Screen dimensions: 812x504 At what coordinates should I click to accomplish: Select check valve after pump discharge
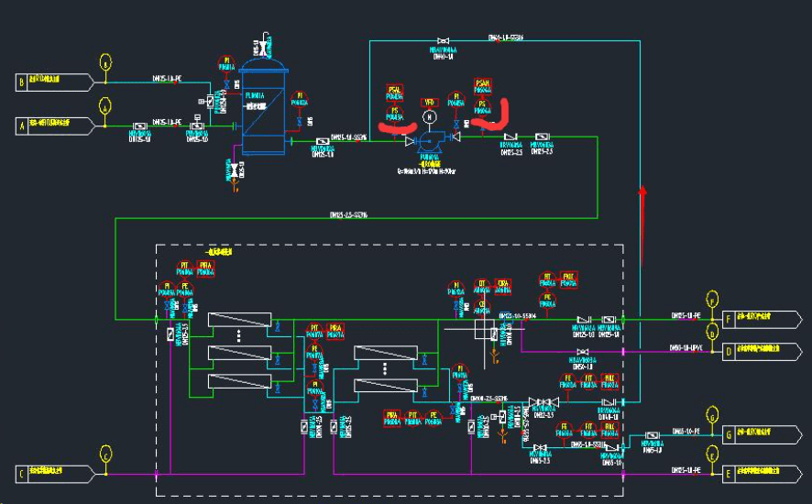pos(511,137)
